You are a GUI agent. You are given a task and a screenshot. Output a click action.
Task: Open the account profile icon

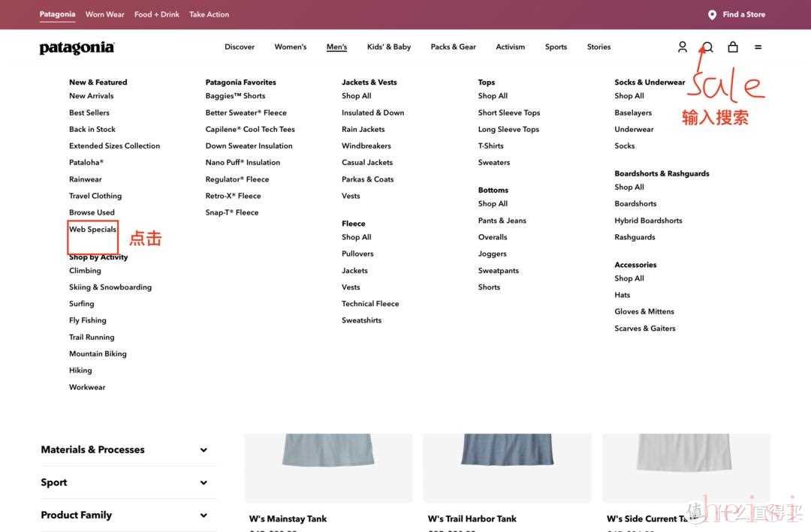click(682, 47)
